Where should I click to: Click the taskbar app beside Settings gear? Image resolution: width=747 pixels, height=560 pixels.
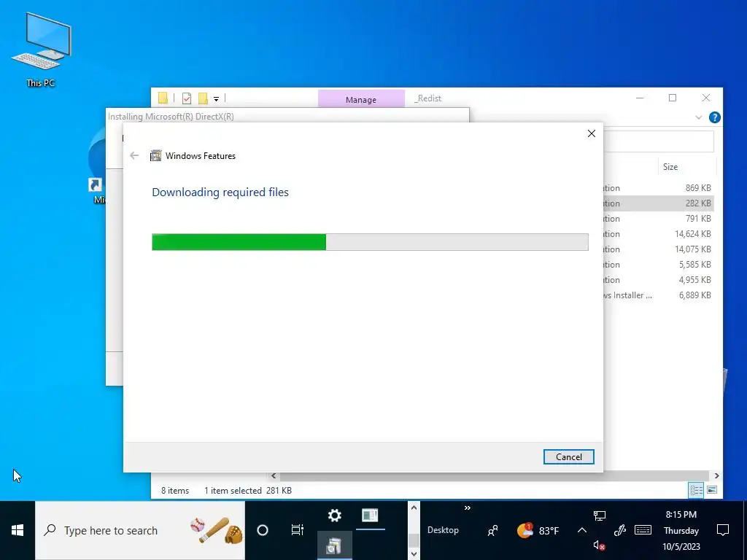(370, 516)
